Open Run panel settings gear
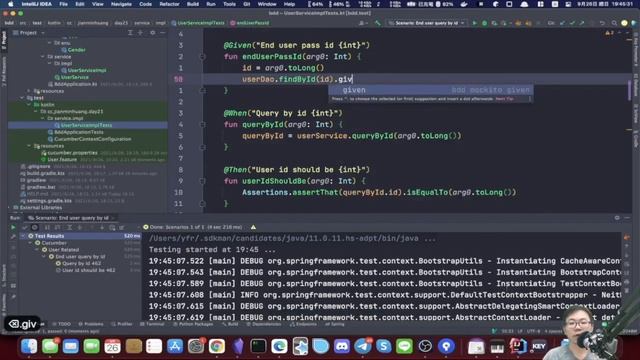640x360 pixels. point(617,218)
